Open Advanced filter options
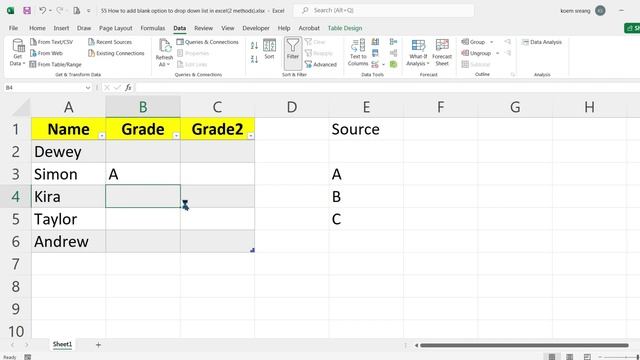This screenshot has height=360, width=640. pos(321,64)
